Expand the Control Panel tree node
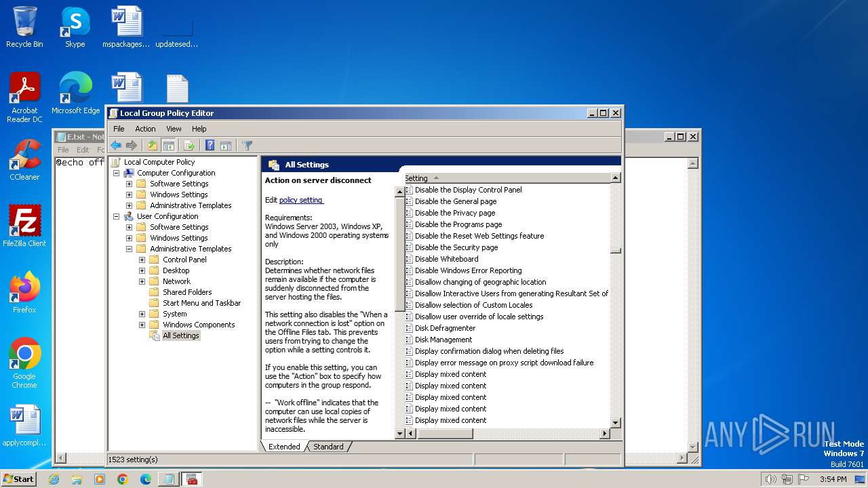This screenshot has width=868, height=488. pyautogui.click(x=142, y=260)
